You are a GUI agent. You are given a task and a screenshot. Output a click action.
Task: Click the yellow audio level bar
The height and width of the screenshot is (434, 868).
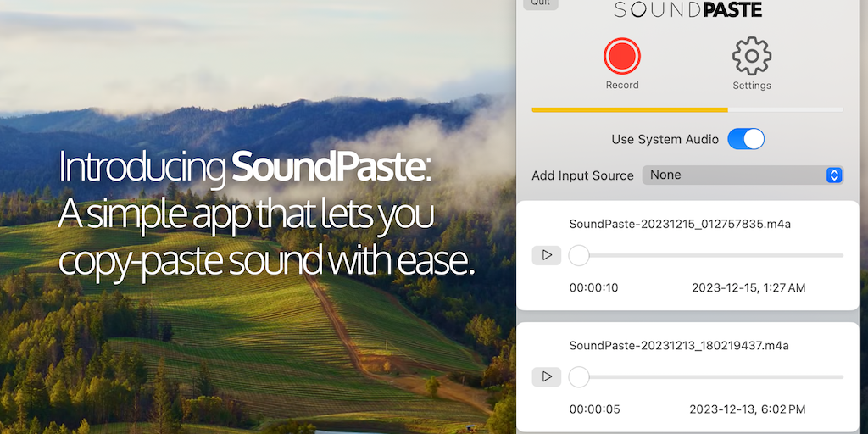coord(630,109)
